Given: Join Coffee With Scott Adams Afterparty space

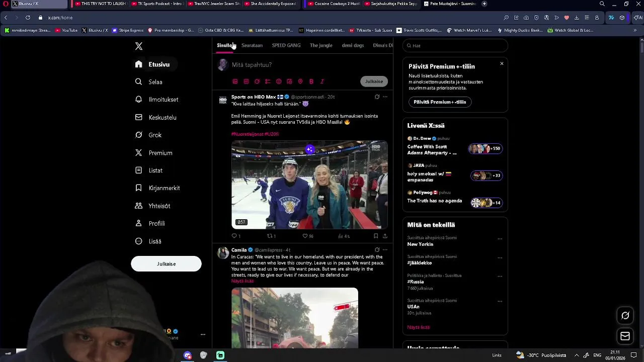Looking at the screenshot, I should point(454,146).
